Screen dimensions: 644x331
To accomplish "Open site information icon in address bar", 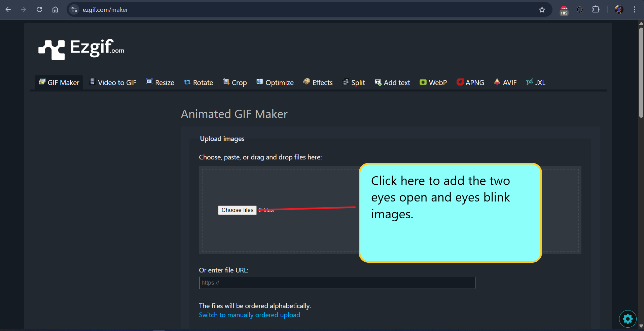I will point(74,10).
